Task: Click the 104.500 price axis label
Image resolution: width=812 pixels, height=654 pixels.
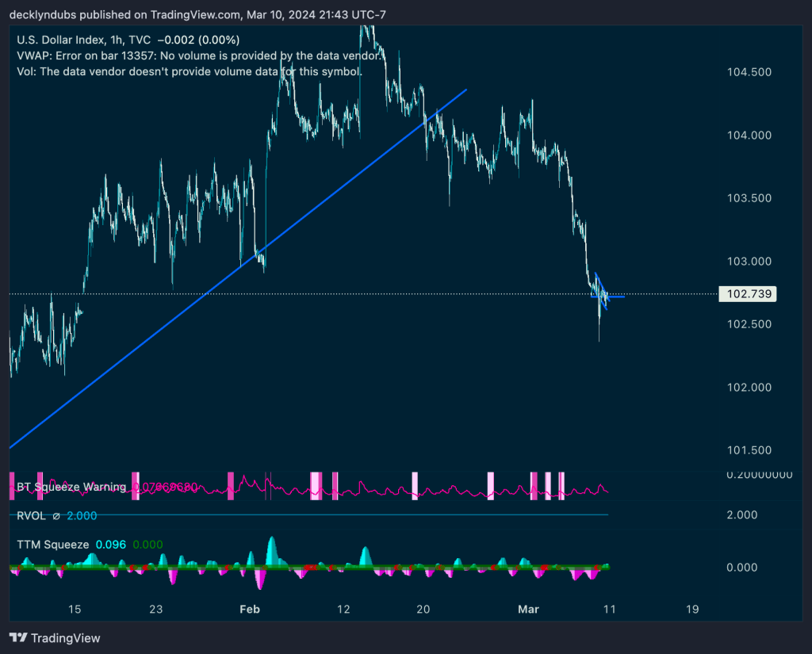Action: pyautogui.click(x=749, y=72)
